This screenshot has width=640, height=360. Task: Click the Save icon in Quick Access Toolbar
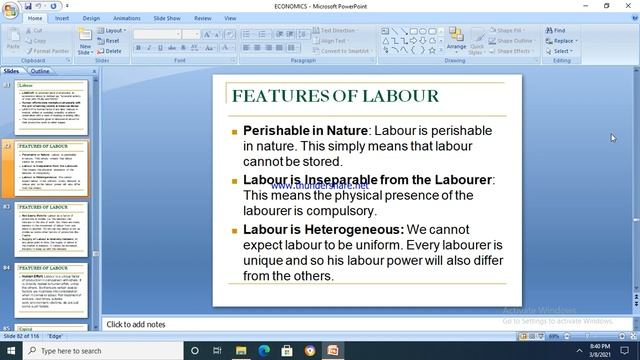(28, 6)
